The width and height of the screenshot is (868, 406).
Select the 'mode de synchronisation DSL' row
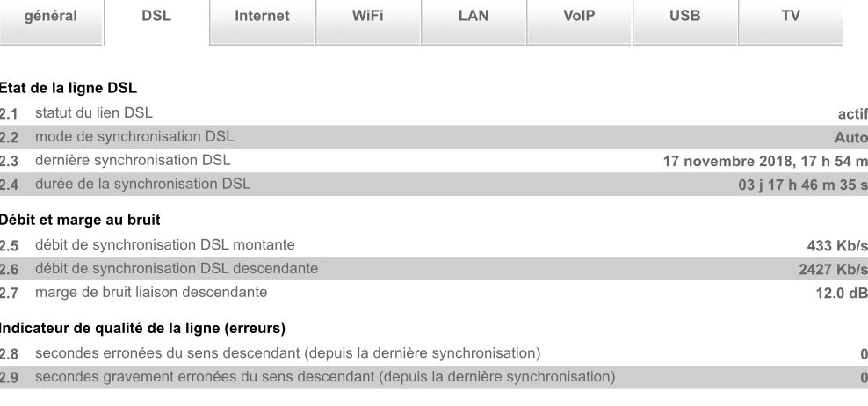[x=134, y=137]
